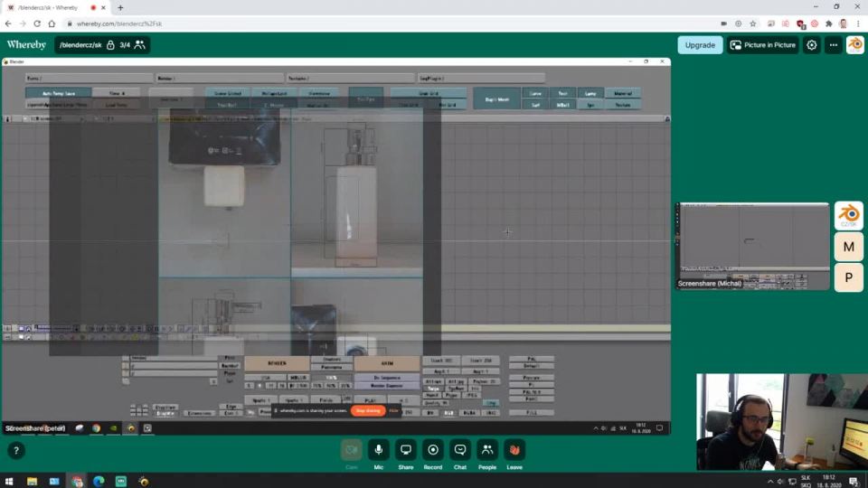
Task: Toggle the Material button in Blender settings
Action: tap(623, 93)
